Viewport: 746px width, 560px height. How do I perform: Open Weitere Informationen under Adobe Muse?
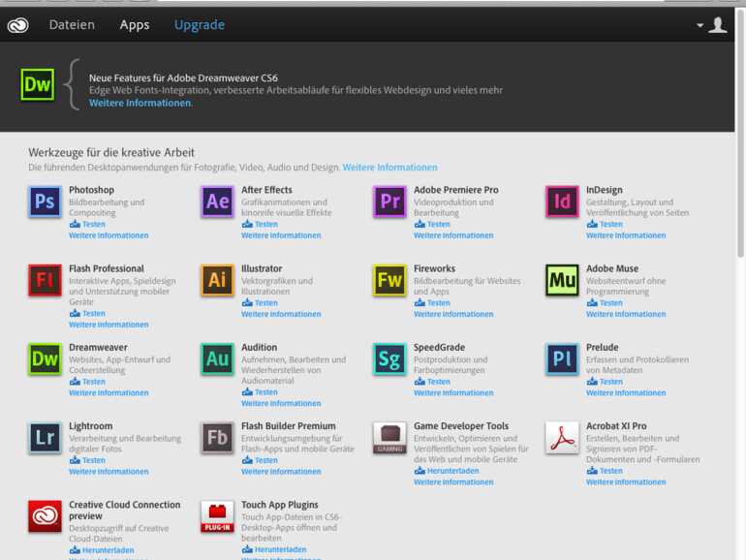(x=626, y=314)
